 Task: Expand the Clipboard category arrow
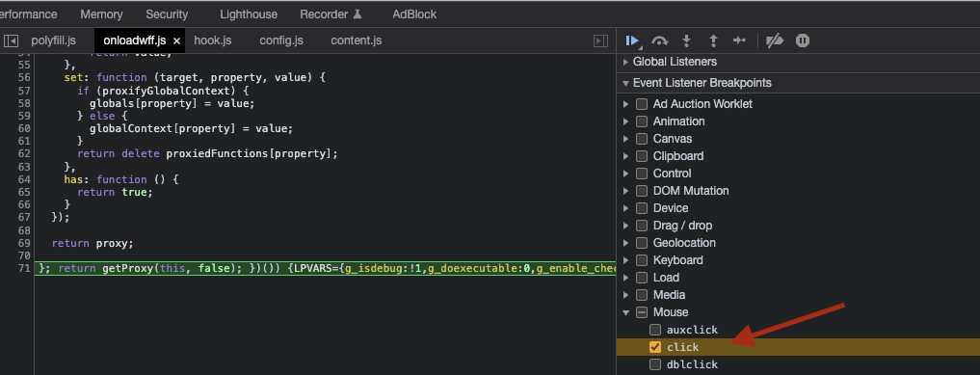tap(626, 156)
